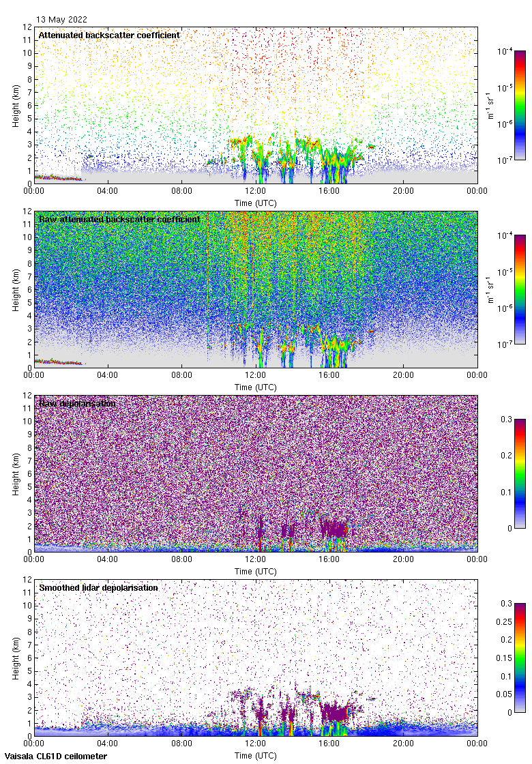Click the "Raw depolarisation" plot title
Screen dimensions: 532x764
(77, 403)
